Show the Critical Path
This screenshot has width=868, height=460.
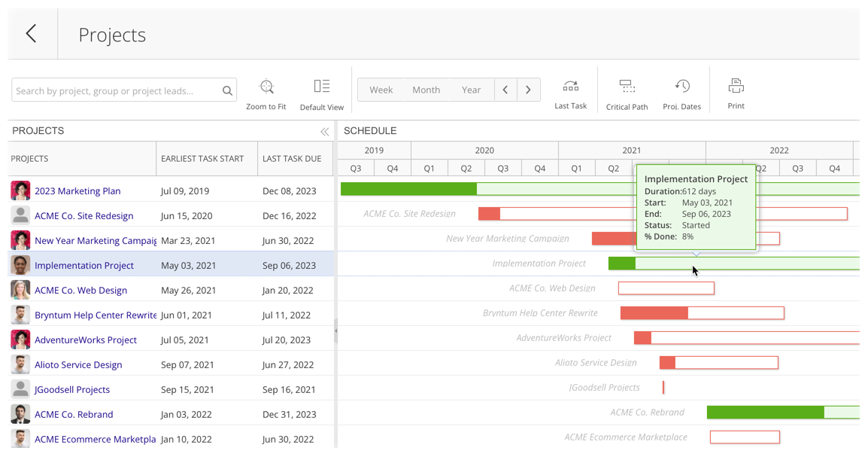click(x=627, y=94)
